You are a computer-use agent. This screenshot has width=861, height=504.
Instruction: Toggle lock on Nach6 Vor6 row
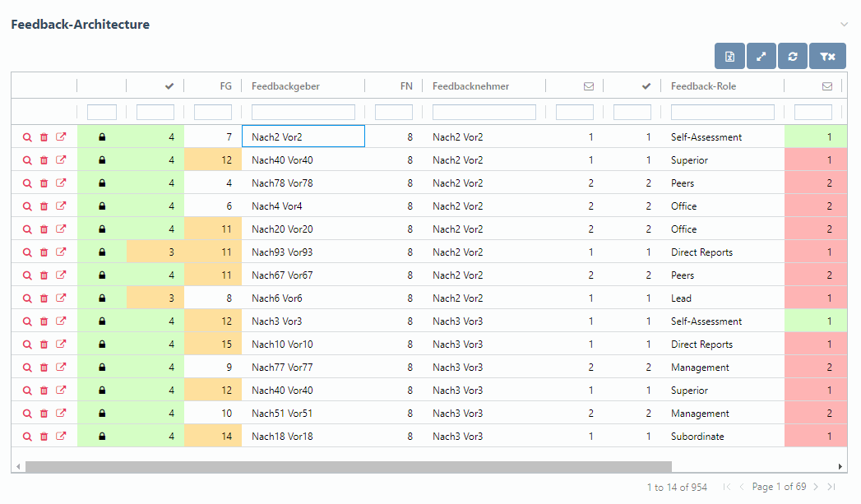[x=102, y=298]
